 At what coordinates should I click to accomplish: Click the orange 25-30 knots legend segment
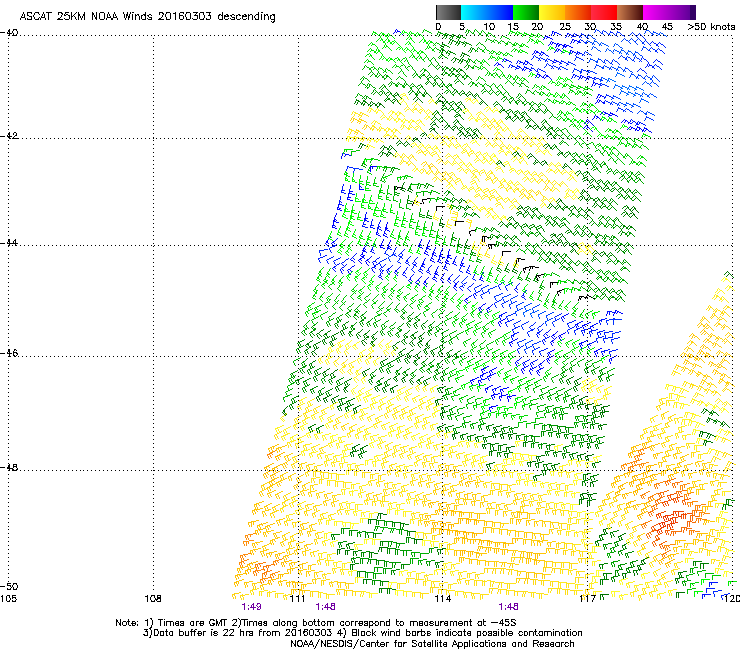click(578, 12)
